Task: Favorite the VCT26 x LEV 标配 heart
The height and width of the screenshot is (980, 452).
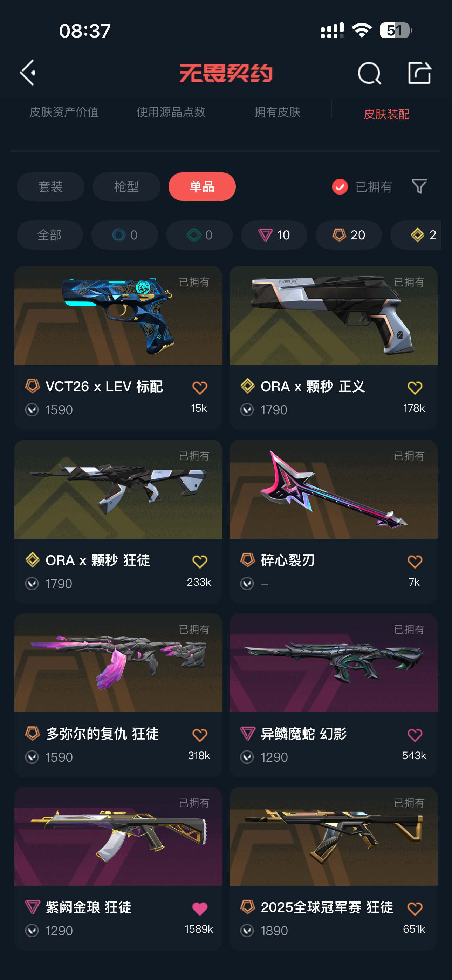Action: click(199, 388)
